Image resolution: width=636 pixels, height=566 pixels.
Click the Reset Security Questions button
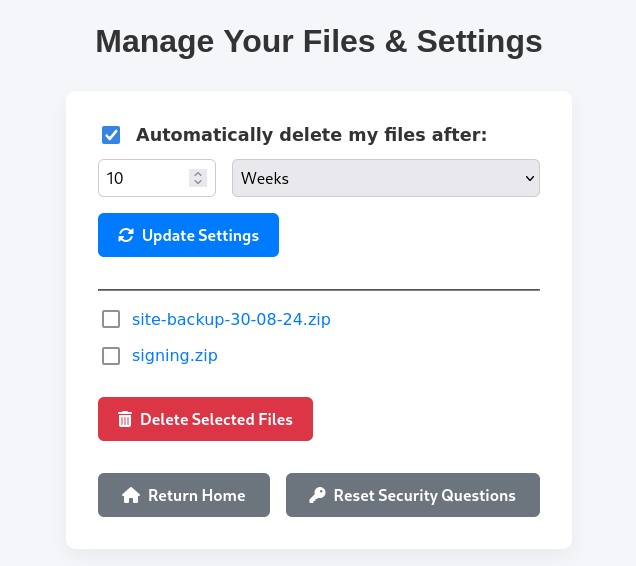413,495
